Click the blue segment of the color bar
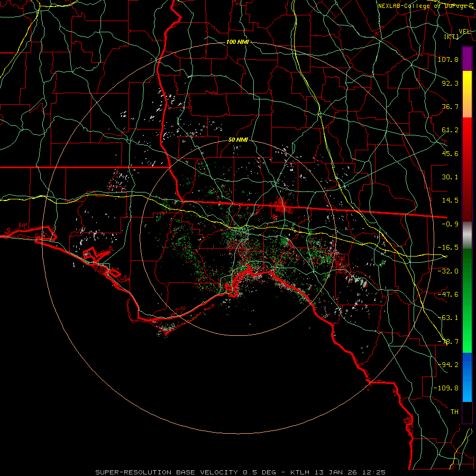The height and width of the screenshot is (476, 476). [x=467, y=377]
